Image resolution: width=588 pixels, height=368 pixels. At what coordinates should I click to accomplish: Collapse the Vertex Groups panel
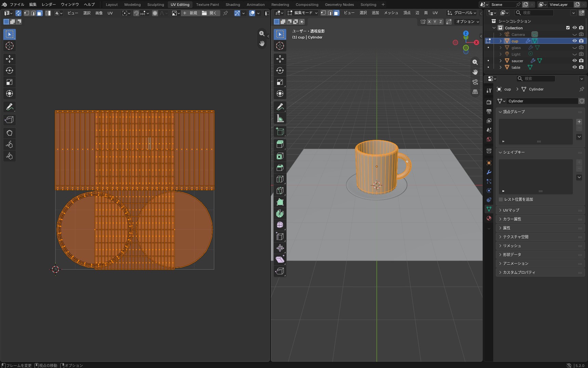click(x=540, y=112)
